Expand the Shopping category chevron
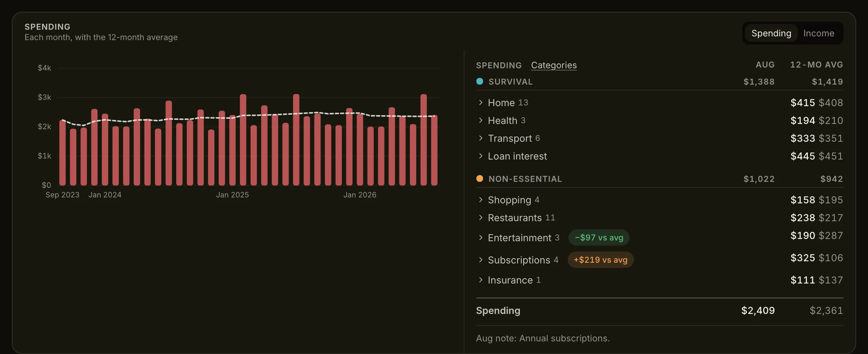Image resolution: width=868 pixels, height=354 pixels. click(x=480, y=200)
